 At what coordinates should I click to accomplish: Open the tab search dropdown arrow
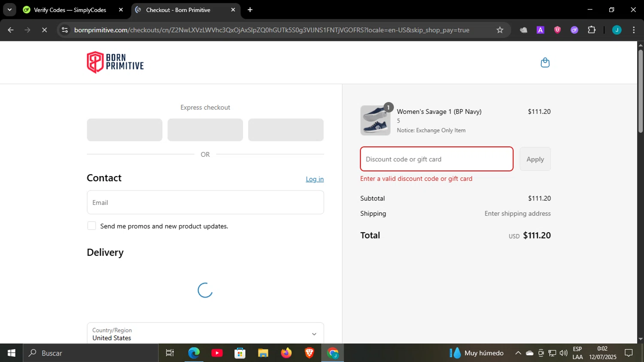click(x=9, y=10)
